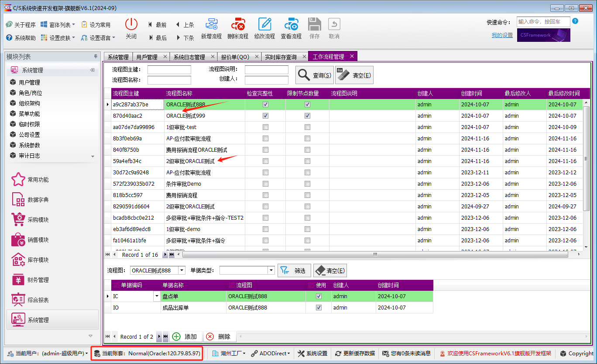Image resolution: width=597 pixels, height=364 pixels.
Task: Go to 最后 last record
Action: pyautogui.click(x=158, y=38)
